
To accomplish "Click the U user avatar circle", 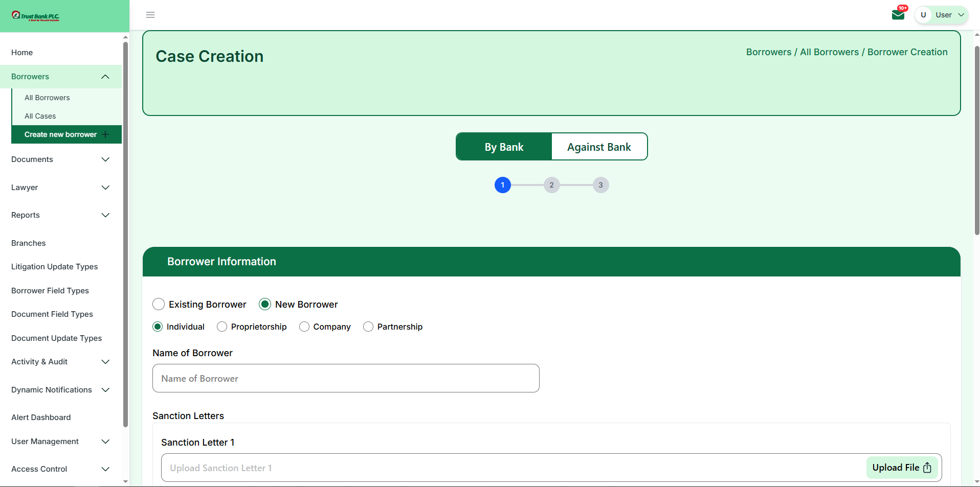I will point(923,15).
